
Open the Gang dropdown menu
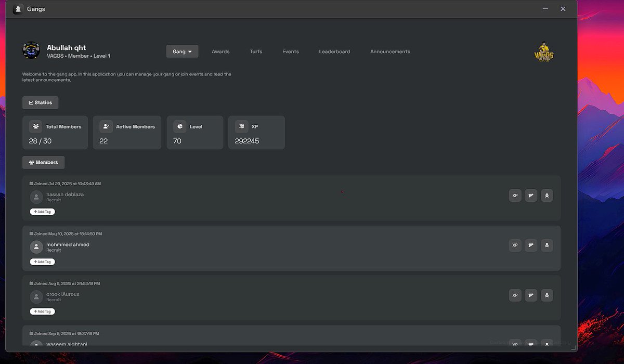(x=182, y=51)
